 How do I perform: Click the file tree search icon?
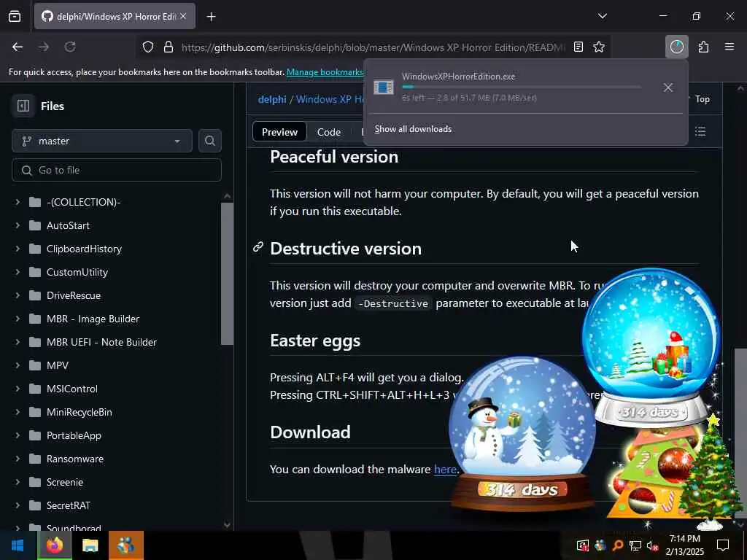[209, 141]
